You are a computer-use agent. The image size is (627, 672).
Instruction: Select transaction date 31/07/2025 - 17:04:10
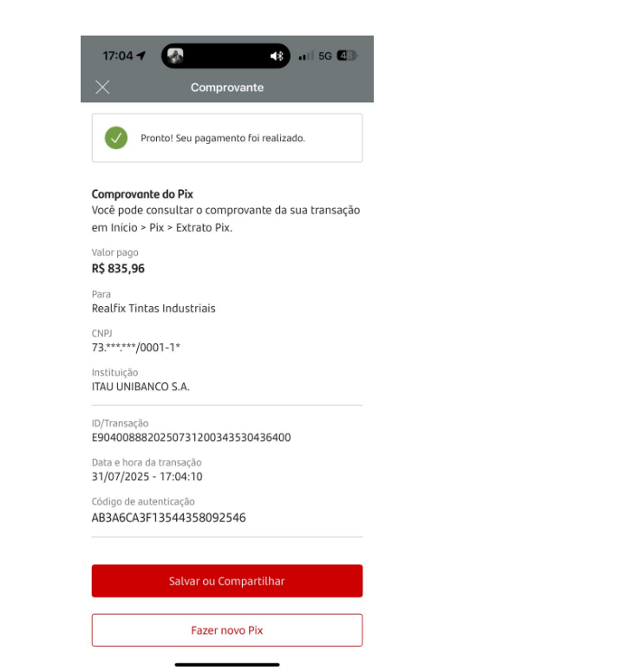pos(147,477)
